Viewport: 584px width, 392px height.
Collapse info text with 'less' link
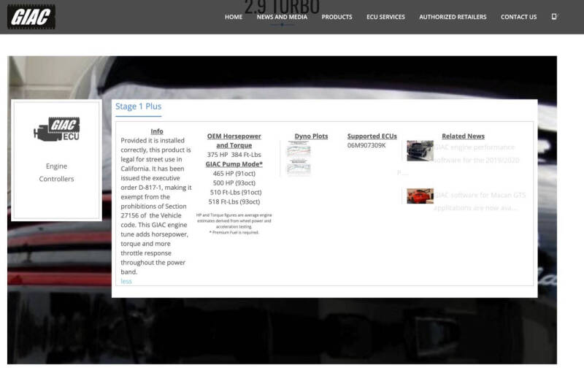[126, 282]
